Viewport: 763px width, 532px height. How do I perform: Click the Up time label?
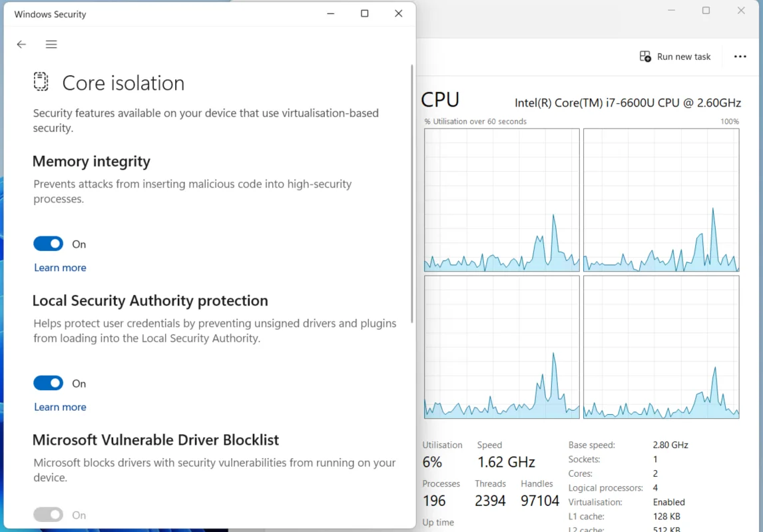click(x=438, y=522)
